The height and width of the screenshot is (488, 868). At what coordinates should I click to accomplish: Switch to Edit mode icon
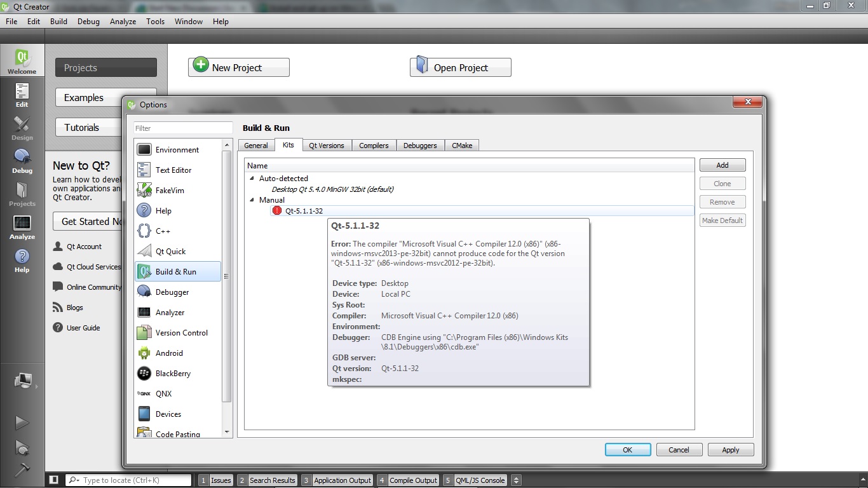(22, 95)
